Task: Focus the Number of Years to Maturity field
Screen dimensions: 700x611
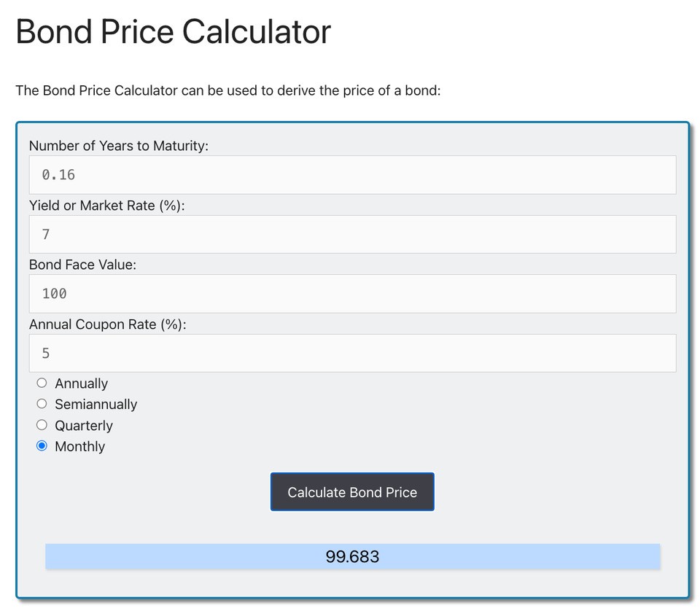Action: pos(352,175)
